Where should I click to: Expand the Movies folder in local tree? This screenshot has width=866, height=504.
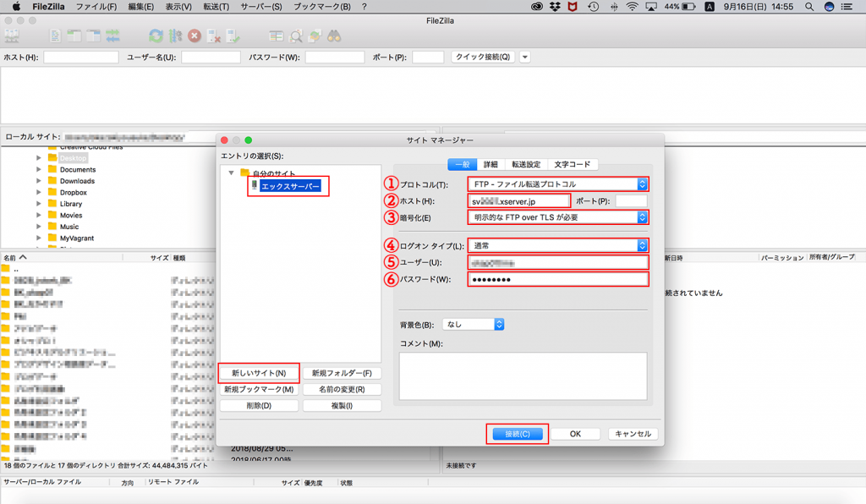coord(39,215)
